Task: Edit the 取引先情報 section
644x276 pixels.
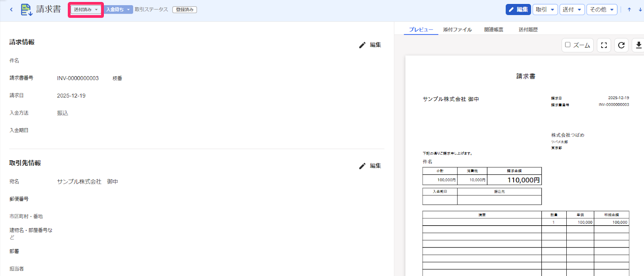Action: click(x=370, y=166)
